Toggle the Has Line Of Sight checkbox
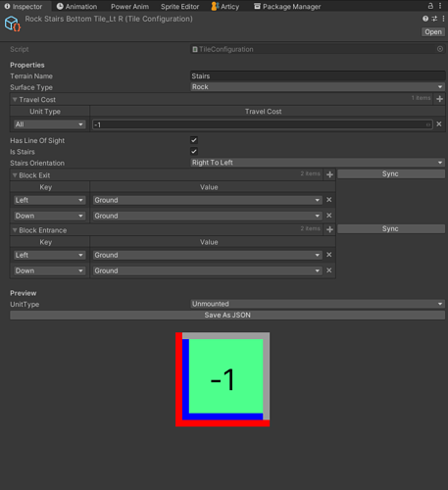The height and width of the screenshot is (490, 448). (194, 140)
